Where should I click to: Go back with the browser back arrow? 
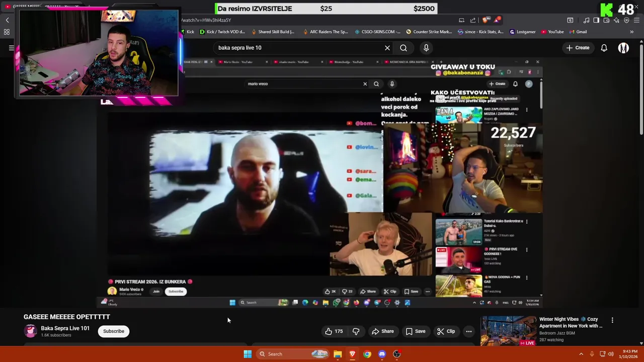[7, 20]
